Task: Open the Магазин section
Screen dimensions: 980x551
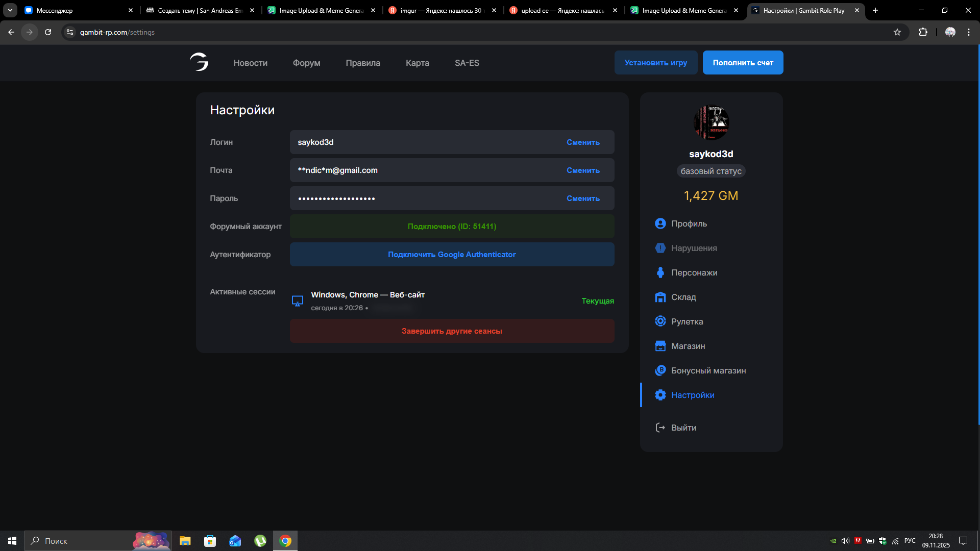Action: pos(688,346)
